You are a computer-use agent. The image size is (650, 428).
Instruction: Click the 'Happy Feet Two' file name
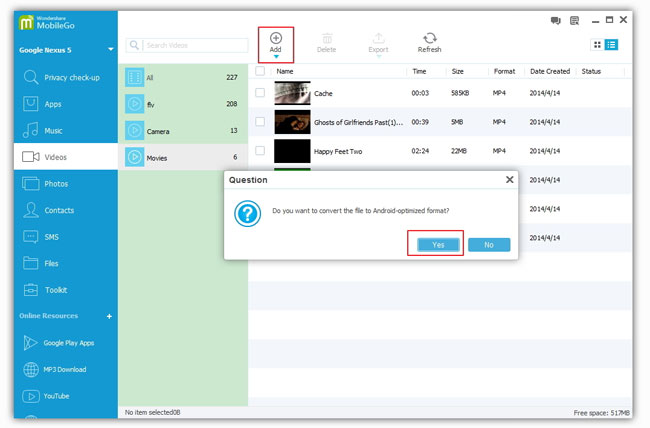(x=338, y=151)
